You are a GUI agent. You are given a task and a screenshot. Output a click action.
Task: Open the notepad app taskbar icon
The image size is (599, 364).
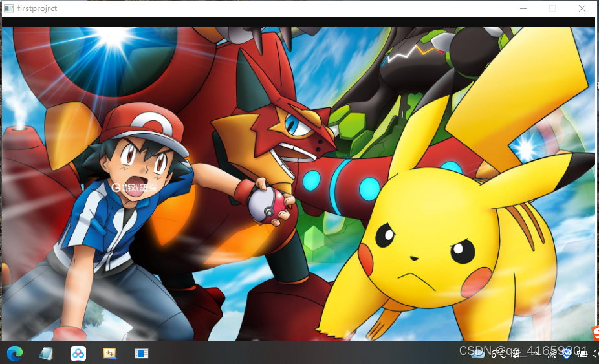tap(46, 353)
